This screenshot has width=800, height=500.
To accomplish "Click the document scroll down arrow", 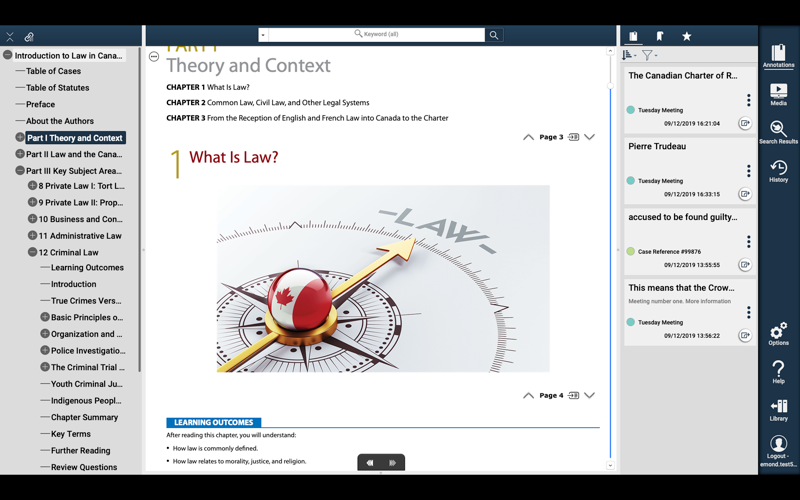I will (x=610, y=465).
